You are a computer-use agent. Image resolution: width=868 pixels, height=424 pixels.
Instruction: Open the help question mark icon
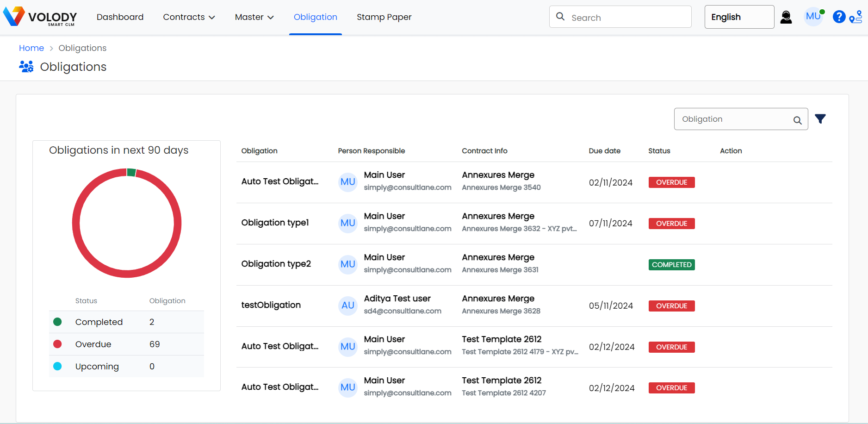click(x=839, y=17)
